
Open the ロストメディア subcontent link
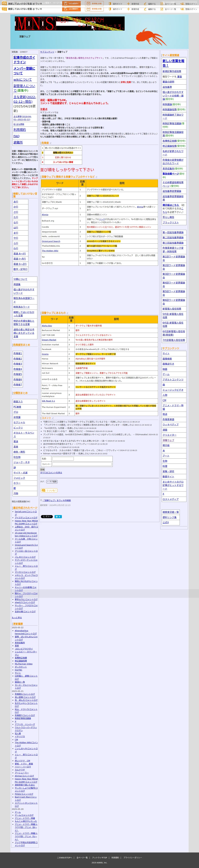coord(171,499)
